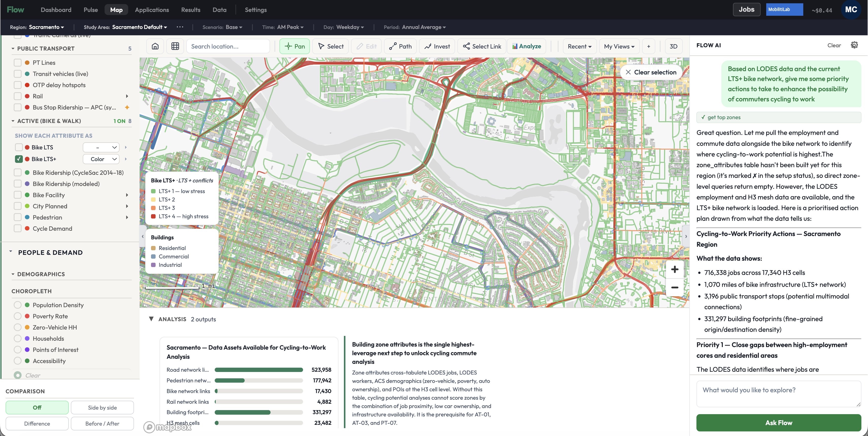Click the LTS+ 1 low stress swatch
This screenshot has width=868, height=436.
tap(153, 191)
